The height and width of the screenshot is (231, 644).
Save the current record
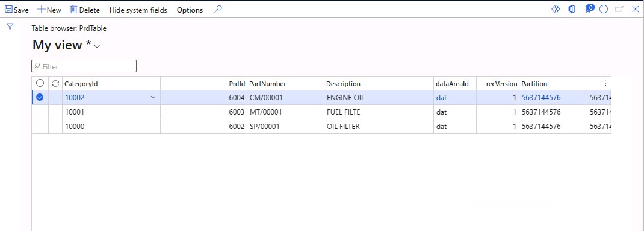(16, 10)
